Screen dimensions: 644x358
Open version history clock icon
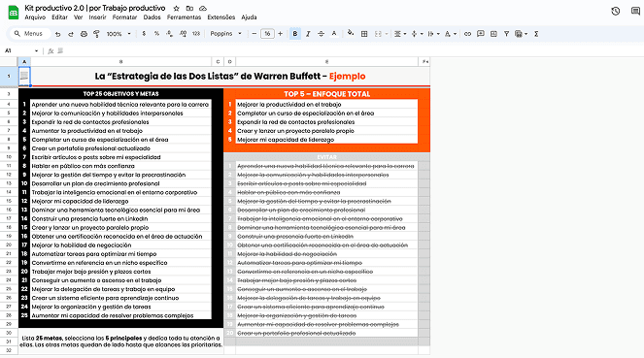615,11
